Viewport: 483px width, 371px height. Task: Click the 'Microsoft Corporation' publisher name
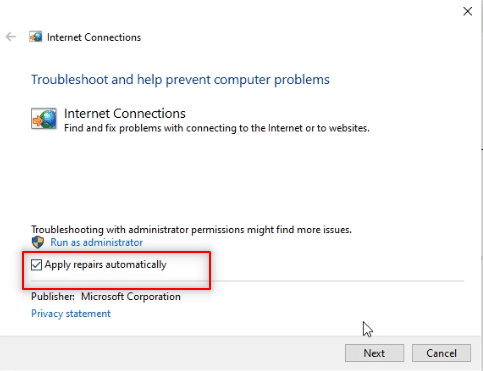tap(131, 296)
